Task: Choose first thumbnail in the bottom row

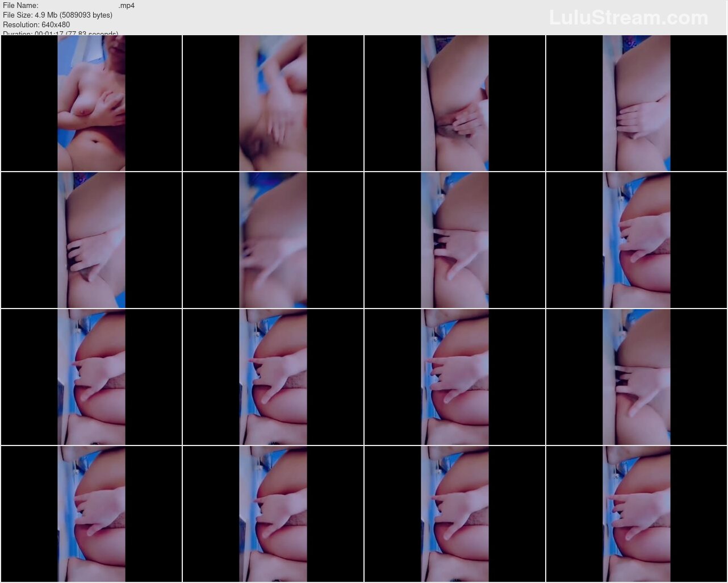Action: coord(91,514)
